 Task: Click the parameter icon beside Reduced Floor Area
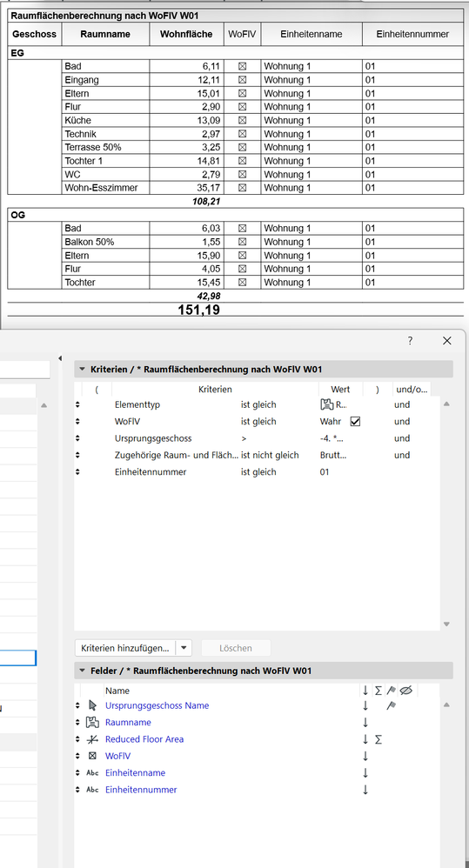click(92, 739)
